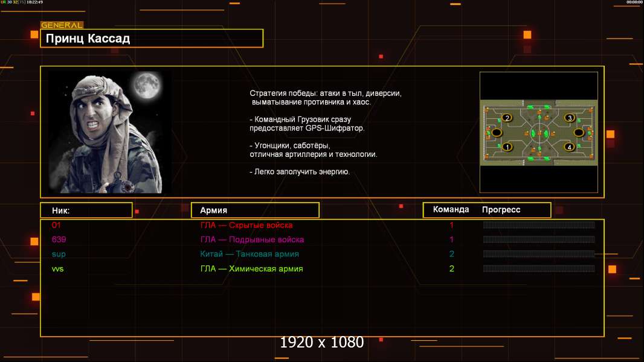644x362 pixels.
Task: Click army ГЛА — Химическая армия
Action: pos(251,269)
